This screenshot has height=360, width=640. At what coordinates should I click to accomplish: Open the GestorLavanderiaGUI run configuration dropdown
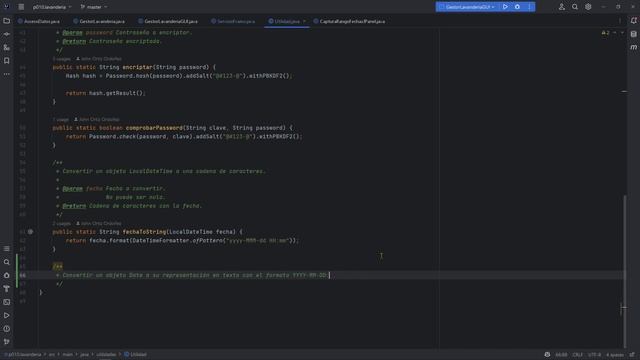pos(469,7)
